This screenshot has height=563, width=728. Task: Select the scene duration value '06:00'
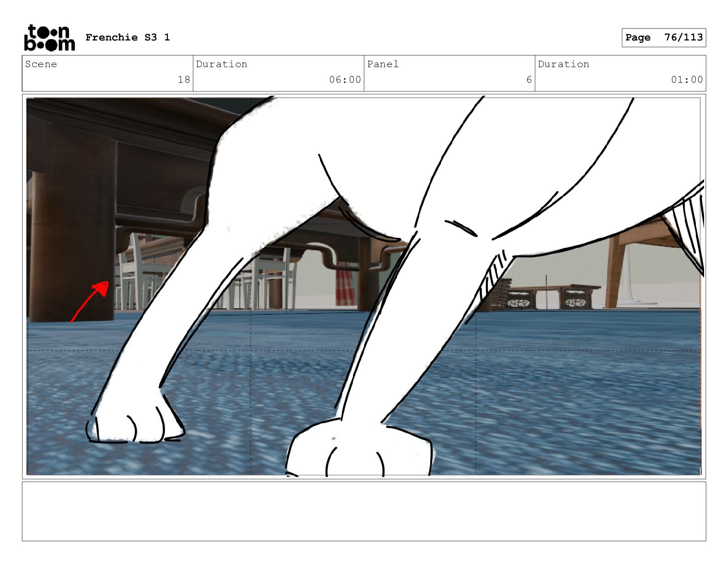tap(345, 80)
